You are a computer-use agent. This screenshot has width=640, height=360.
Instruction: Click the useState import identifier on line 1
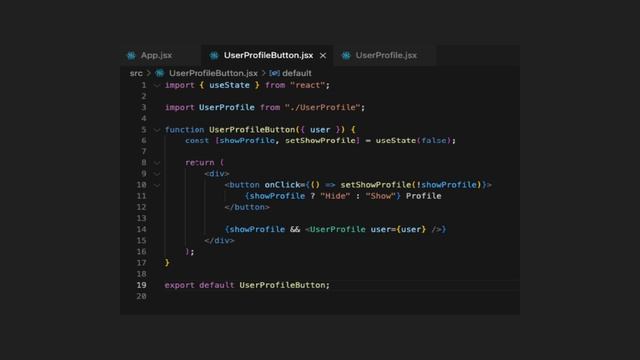(229, 85)
